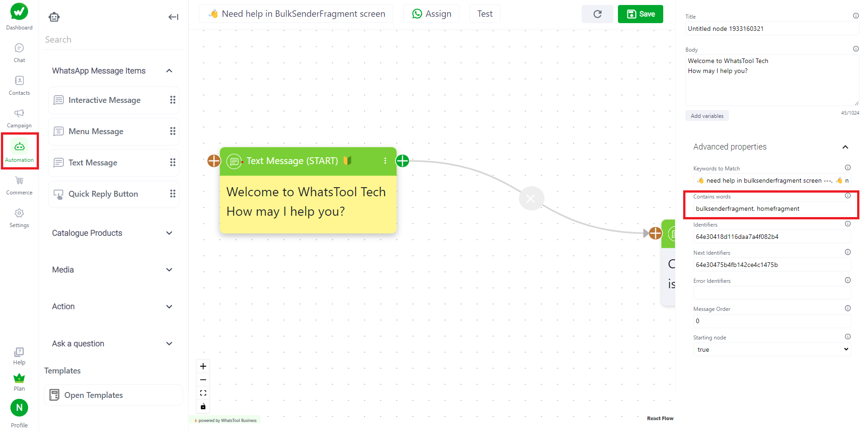
Task: Click the Identifiers input field
Action: point(772,237)
